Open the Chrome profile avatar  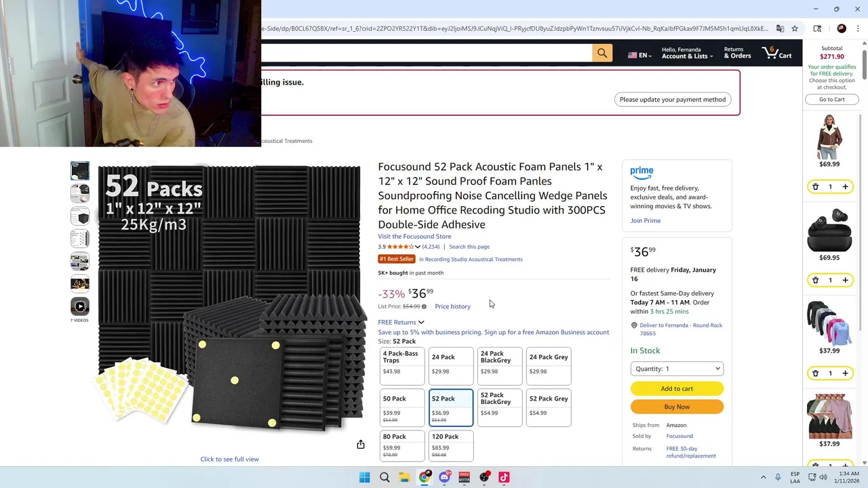842,28
